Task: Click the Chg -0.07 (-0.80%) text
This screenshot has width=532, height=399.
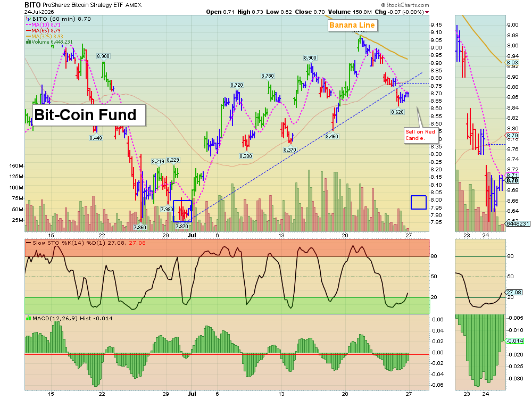Action: tap(399, 12)
